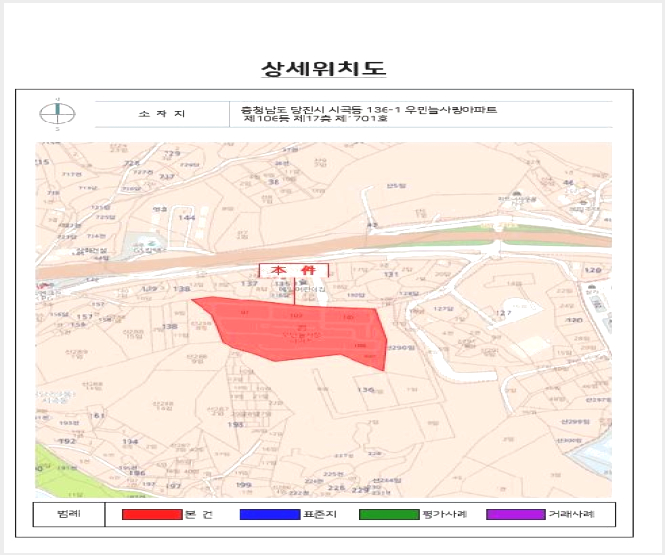Image resolution: width=665 pixels, height=555 pixels.
Task: Click the 거래사례 legend text label
Action: tap(572, 514)
